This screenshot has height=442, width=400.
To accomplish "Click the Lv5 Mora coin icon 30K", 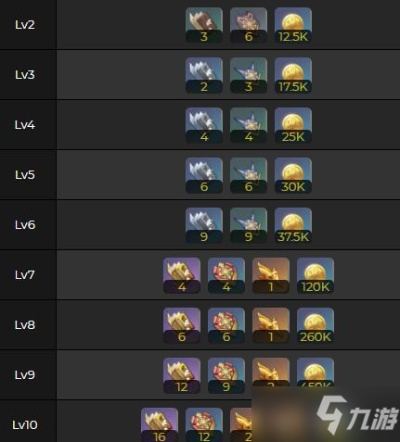I will pyautogui.click(x=293, y=175).
